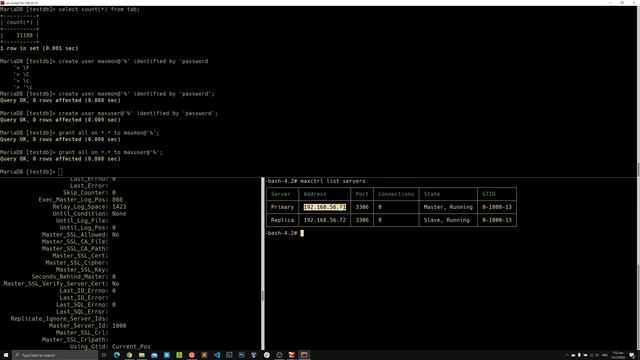Click 'Master, Running' state cell
The image size is (640, 360).
[x=448, y=207]
